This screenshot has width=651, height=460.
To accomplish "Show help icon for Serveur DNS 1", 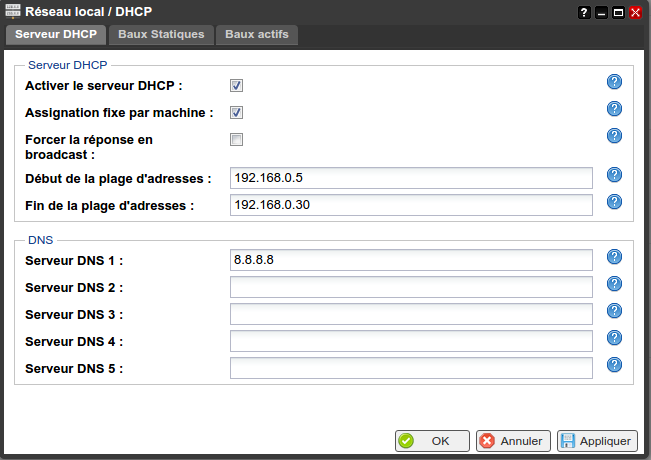I will 614,257.
